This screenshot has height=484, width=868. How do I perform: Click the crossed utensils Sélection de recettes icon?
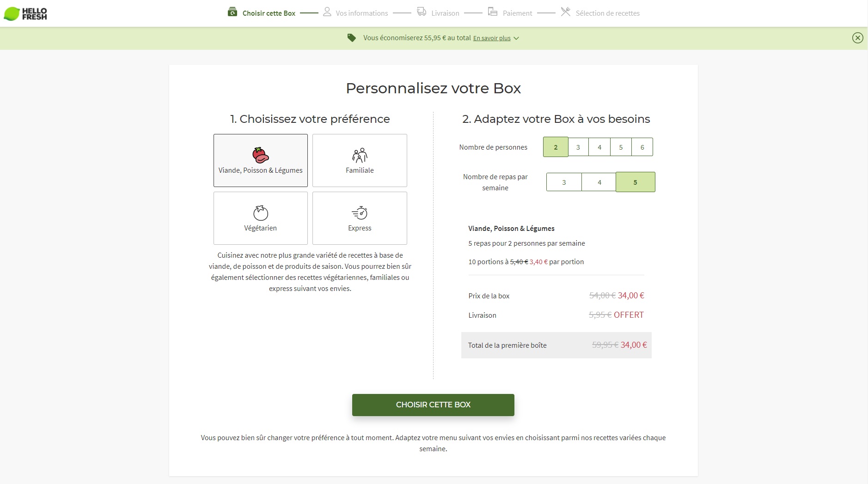[x=566, y=12]
